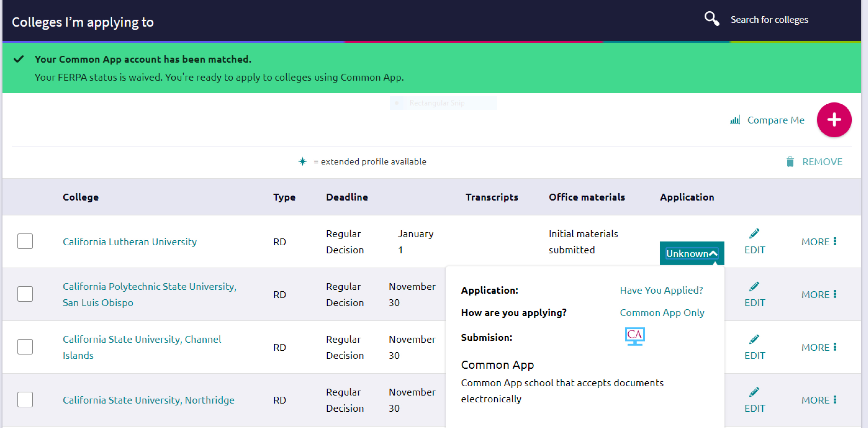Open Compare Me link

775,120
